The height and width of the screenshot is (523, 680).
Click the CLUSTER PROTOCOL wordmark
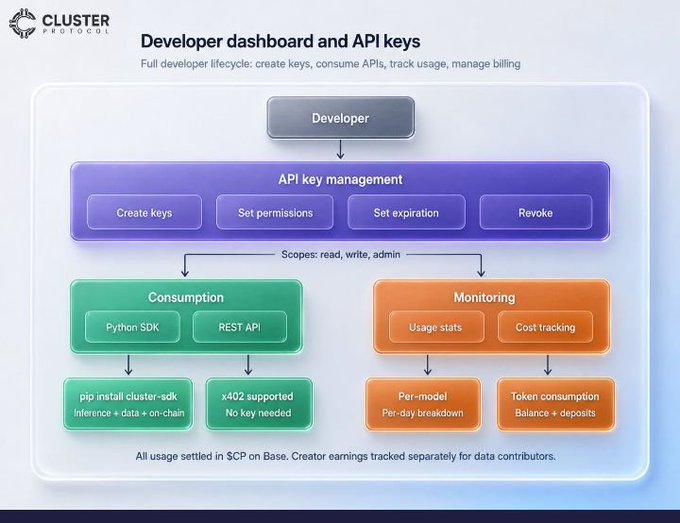[76, 24]
